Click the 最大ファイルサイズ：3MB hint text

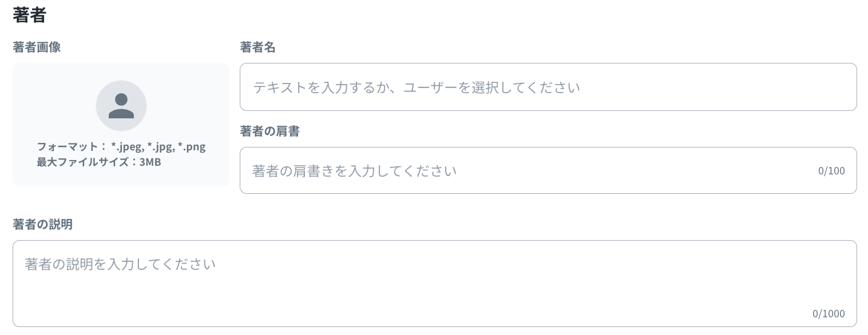click(x=99, y=162)
